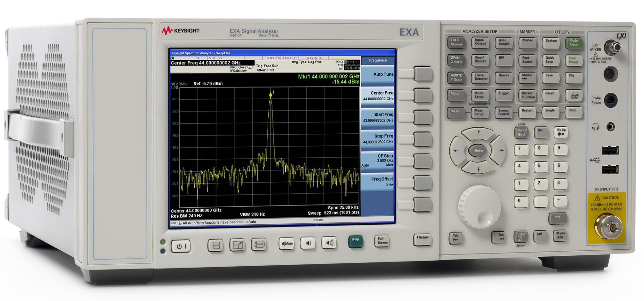This screenshot has width=644, height=301.
Task: Open the SPAN X Scale key
Action: click(456, 60)
